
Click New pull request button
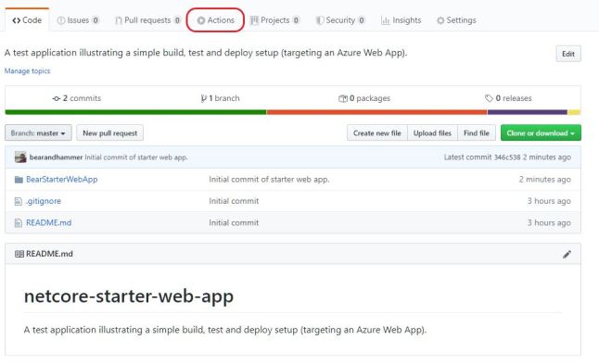(x=110, y=132)
